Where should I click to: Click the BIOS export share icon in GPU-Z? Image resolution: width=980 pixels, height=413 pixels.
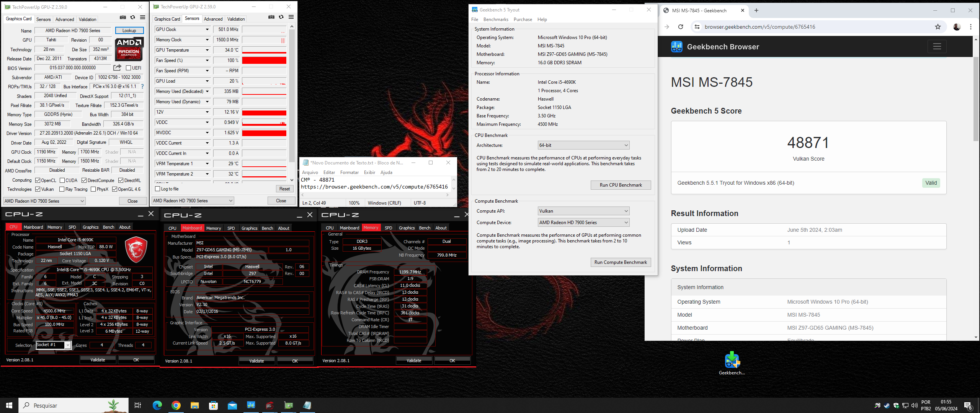click(117, 68)
